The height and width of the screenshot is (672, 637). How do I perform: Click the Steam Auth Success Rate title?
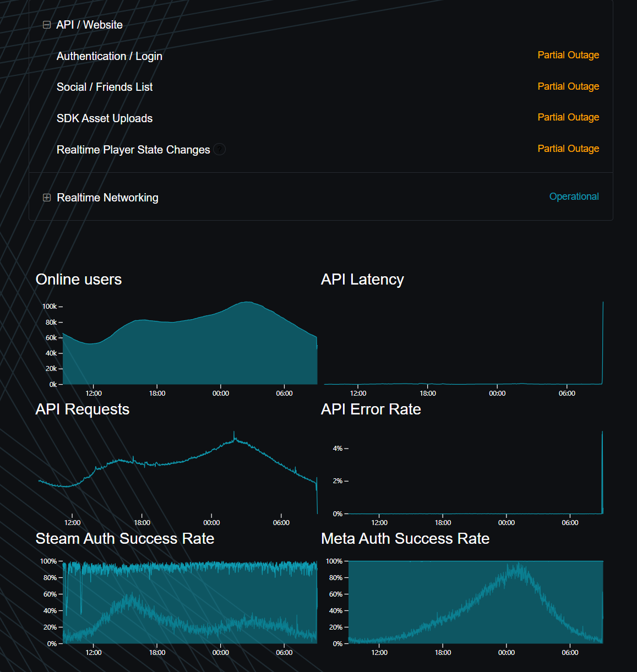pyautogui.click(x=125, y=538)
